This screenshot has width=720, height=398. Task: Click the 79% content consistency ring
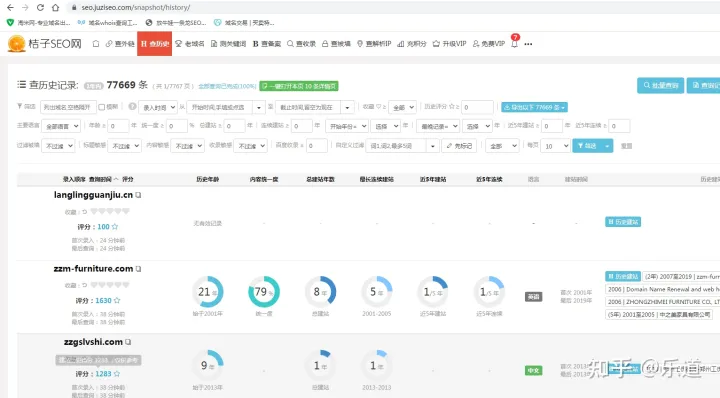click(x=264, y=292)
